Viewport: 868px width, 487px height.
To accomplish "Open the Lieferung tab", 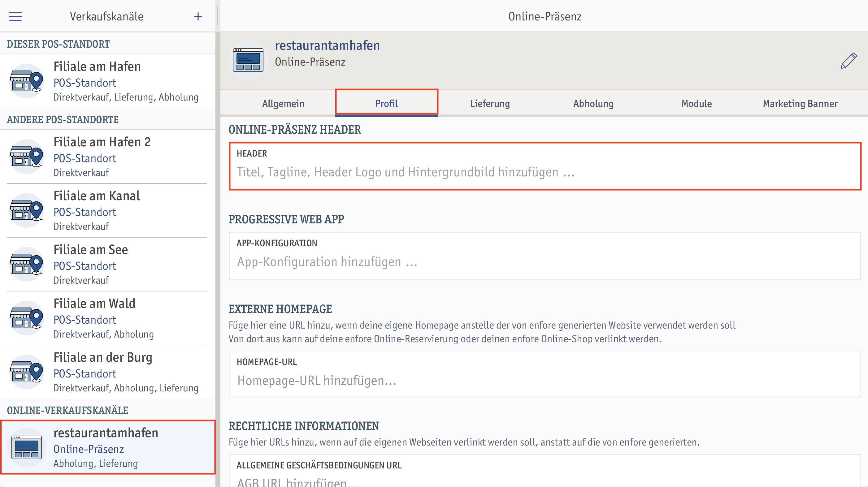I will tap(490, 104).
